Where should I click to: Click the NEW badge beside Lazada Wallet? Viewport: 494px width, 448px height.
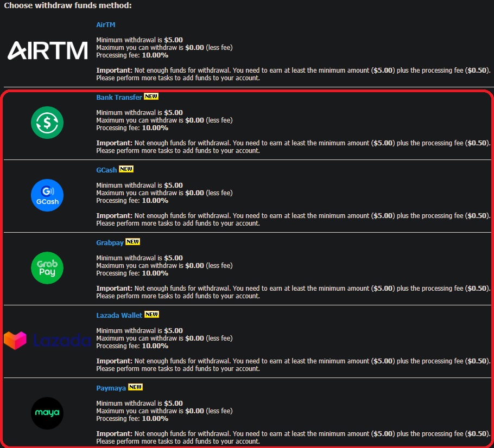[x=151, y=314]
